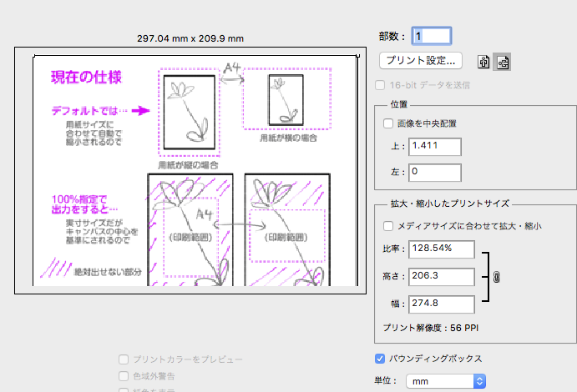Click the 左 left position field
Viewport: 577px width, 392px height.
click(x=434, y=173)
